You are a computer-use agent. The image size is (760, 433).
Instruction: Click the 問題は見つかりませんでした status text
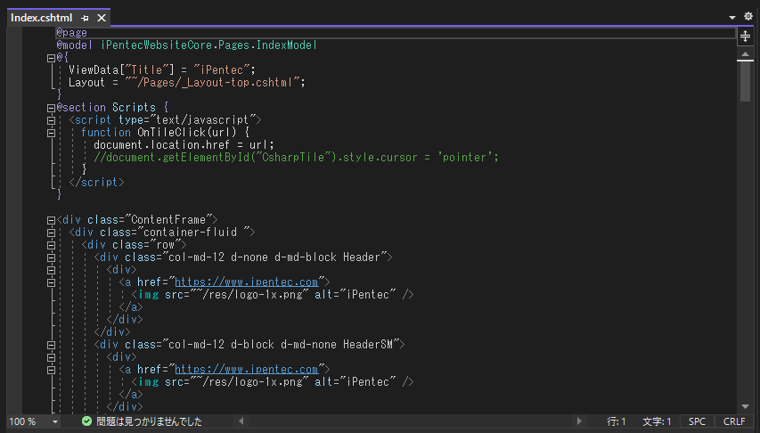(149, 421)
